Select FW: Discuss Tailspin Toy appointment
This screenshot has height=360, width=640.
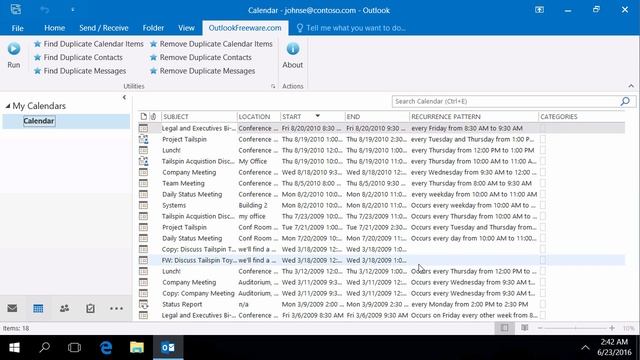tap(382, 260)
